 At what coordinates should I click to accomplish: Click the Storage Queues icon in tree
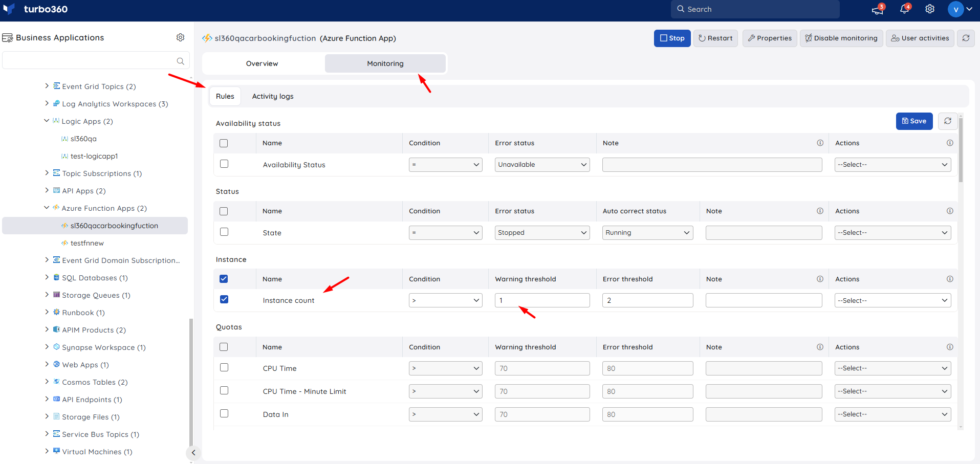56,295
